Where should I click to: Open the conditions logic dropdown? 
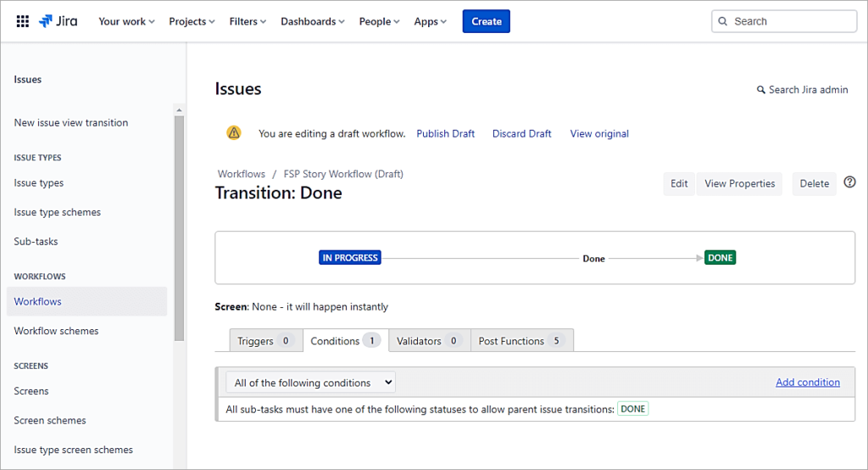(x=310, y=383)
